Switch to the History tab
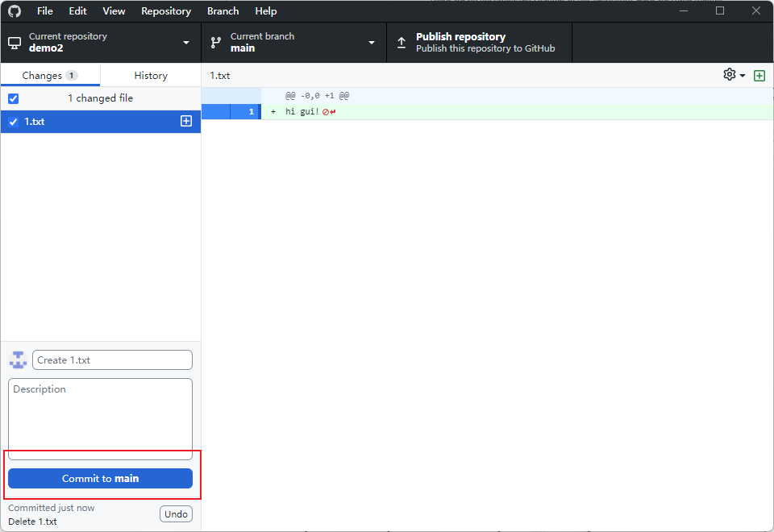774x532 pixels. pyautogui.click(x=151, y=75)
